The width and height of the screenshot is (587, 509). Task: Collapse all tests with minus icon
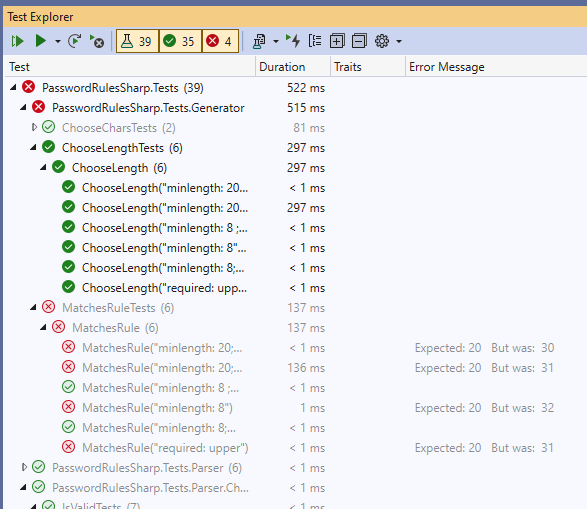359,41
